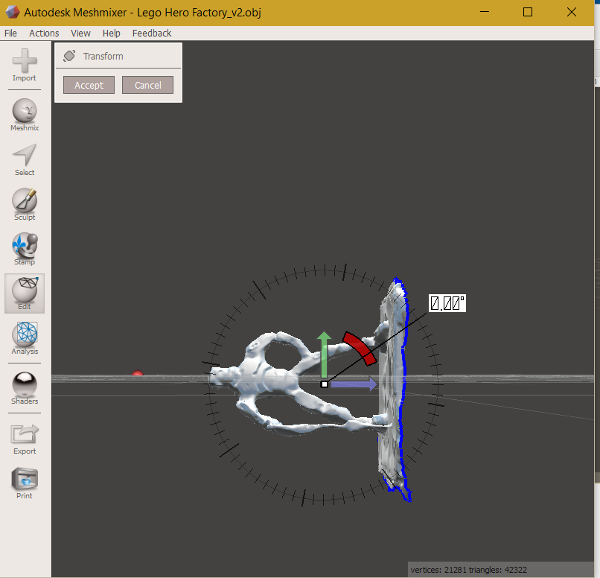Open the View menu

[x=80, y=33]
